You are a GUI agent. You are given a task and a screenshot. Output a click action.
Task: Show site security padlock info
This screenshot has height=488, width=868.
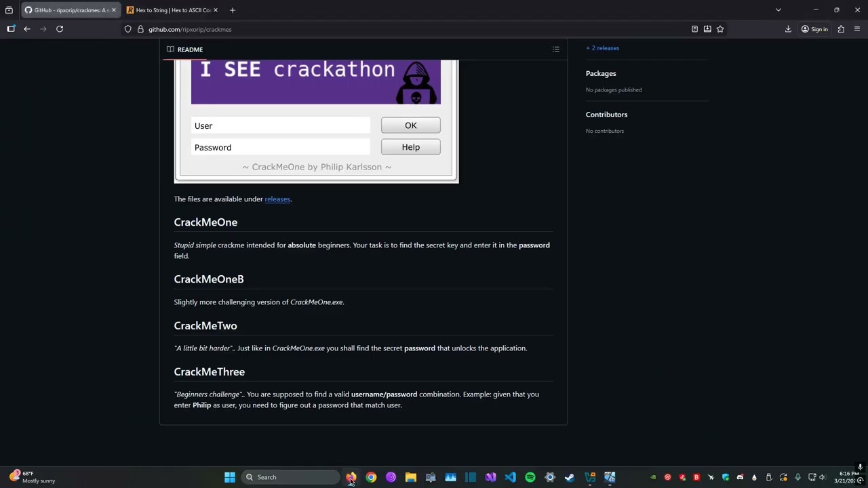[x=140, y=29]
